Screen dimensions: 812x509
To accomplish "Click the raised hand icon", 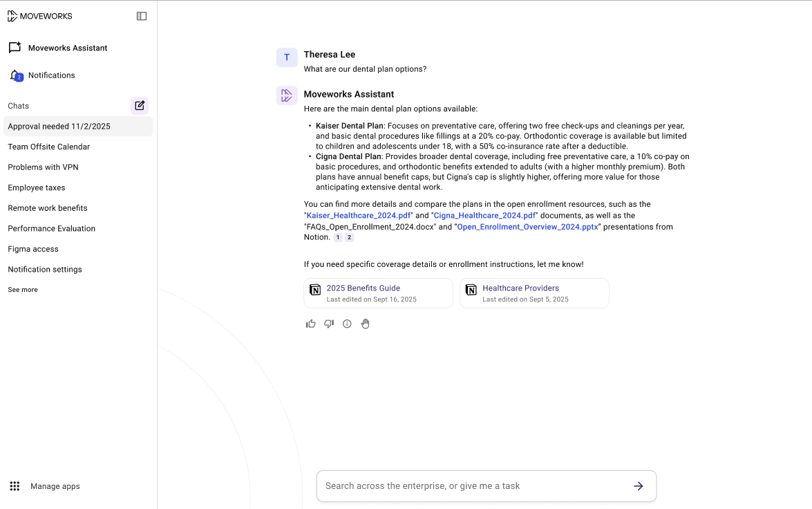I will coord(366,324).
